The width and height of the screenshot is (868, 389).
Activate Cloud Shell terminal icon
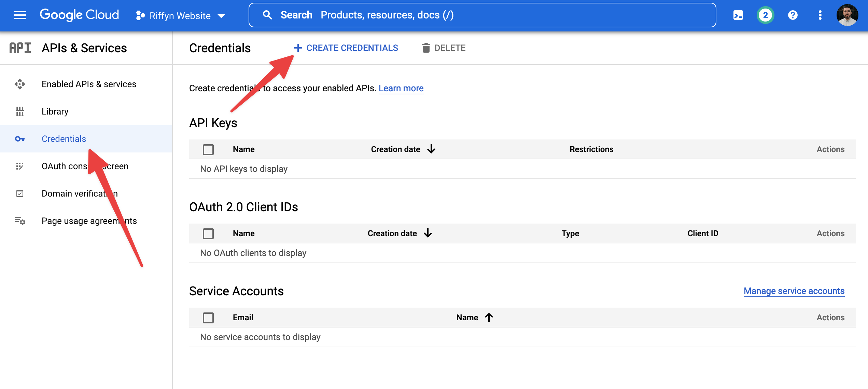pos(738,15)
